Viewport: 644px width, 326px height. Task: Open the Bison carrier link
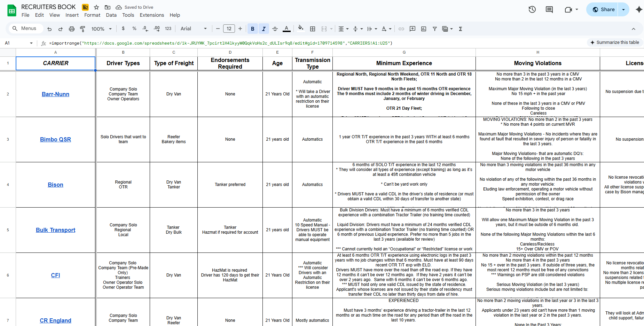(55, 185)
